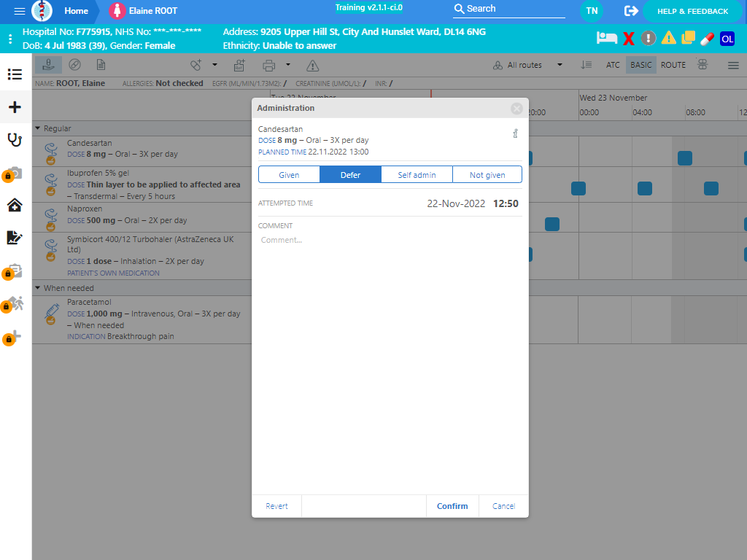Open the right-side toolbar hamburger menu
This screenshot has height=560, width=747.
pos(733,65)
